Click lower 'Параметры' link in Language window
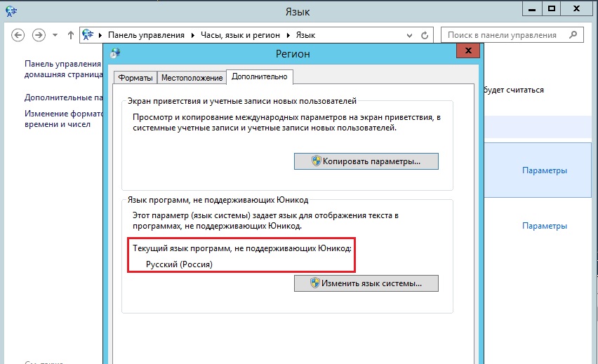 [x=544, y=226]
